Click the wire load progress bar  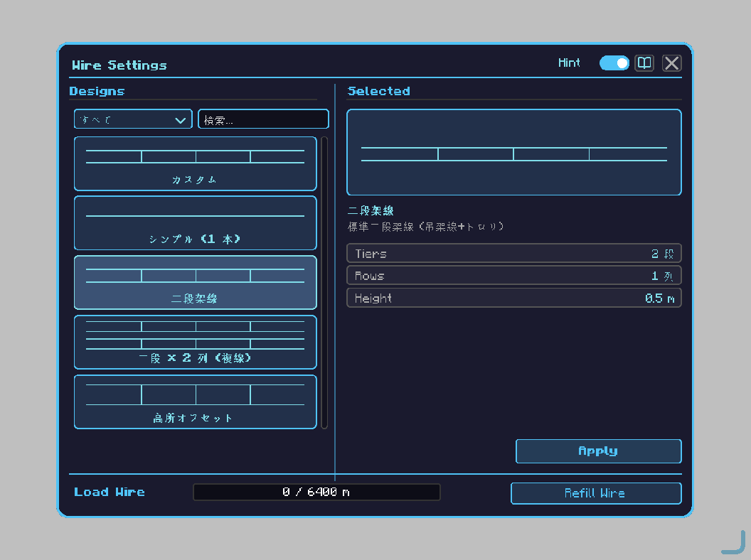316,492
